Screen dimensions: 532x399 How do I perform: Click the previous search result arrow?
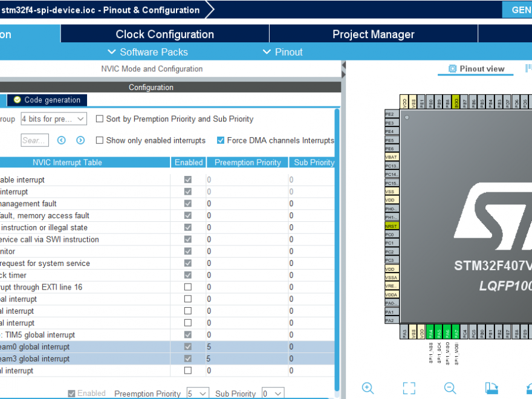61,140
